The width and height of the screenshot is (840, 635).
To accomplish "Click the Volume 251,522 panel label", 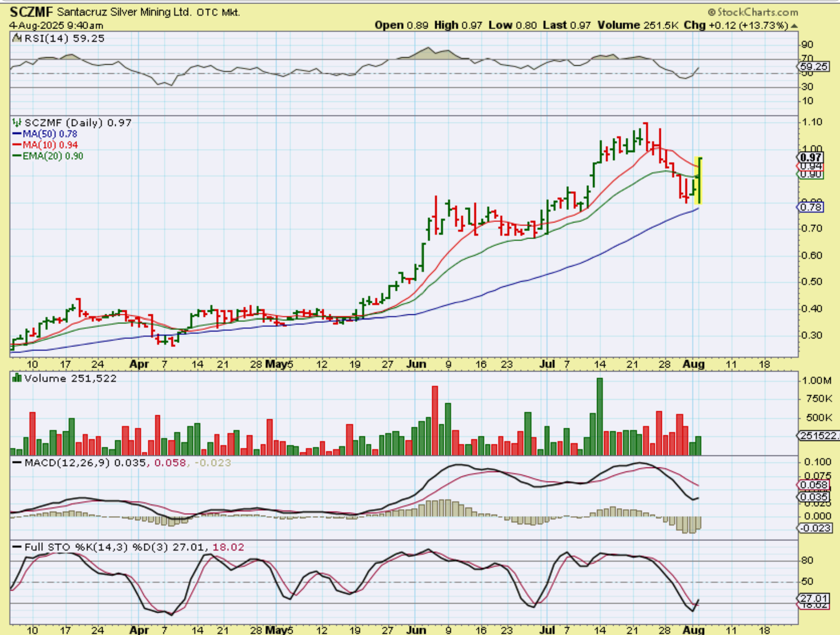I will pyautogui.click(x=71, y=379).
